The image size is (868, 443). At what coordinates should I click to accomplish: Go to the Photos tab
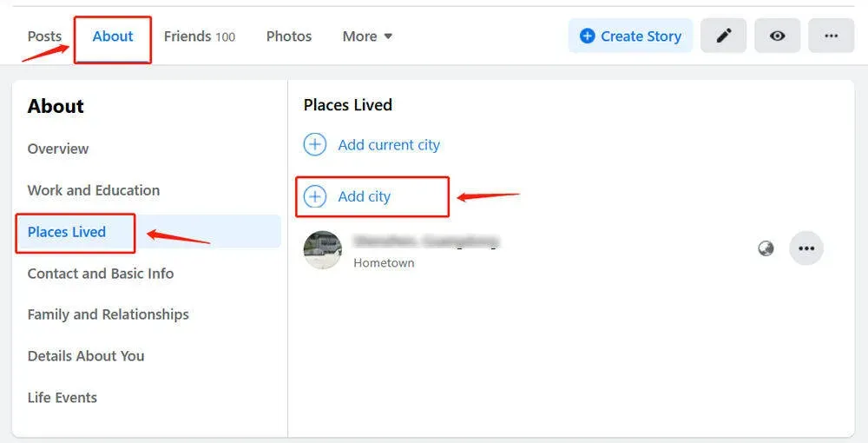click(289, 36)
